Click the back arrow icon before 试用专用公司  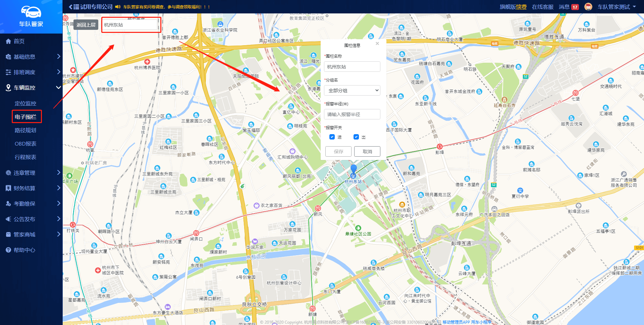[x=70, y=7]
